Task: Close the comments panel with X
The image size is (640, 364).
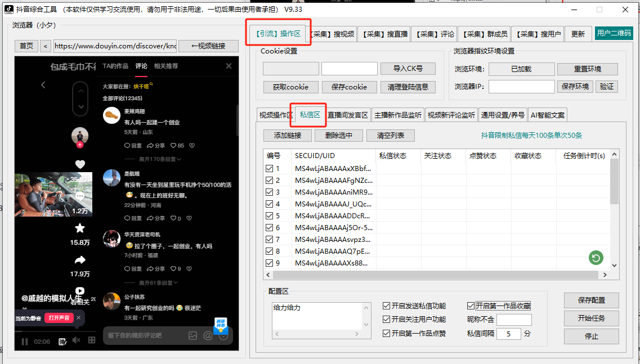Action: tap(229, 66)
